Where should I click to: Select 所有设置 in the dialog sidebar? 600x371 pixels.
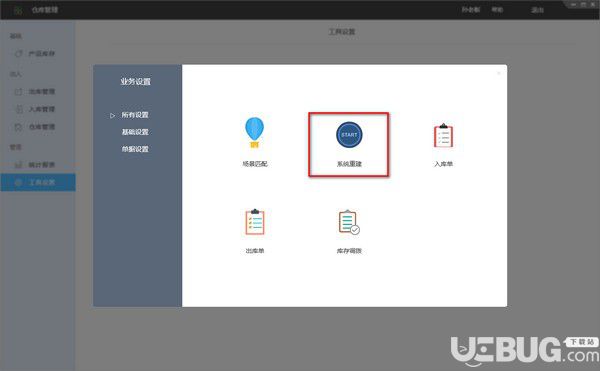click(x=135, y=115)
